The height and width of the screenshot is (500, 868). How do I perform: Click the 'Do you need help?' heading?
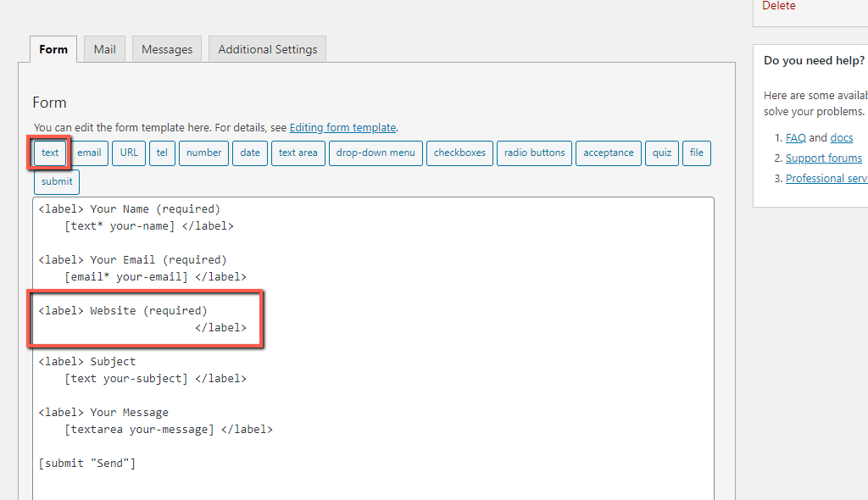point(814,60)
